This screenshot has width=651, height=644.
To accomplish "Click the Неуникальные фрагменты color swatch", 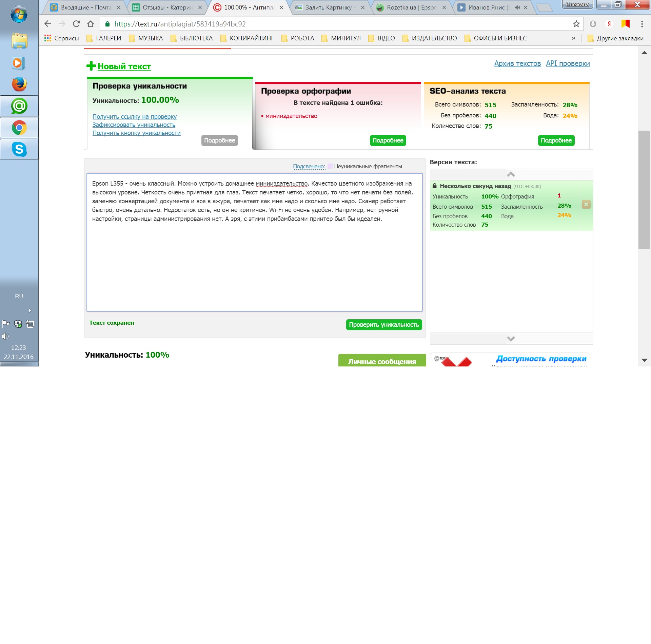I will (330, 166).
